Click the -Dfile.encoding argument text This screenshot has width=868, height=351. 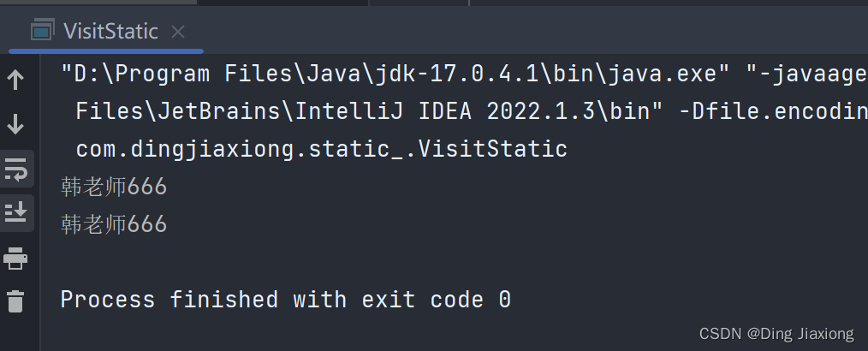(x=779, y=111)
